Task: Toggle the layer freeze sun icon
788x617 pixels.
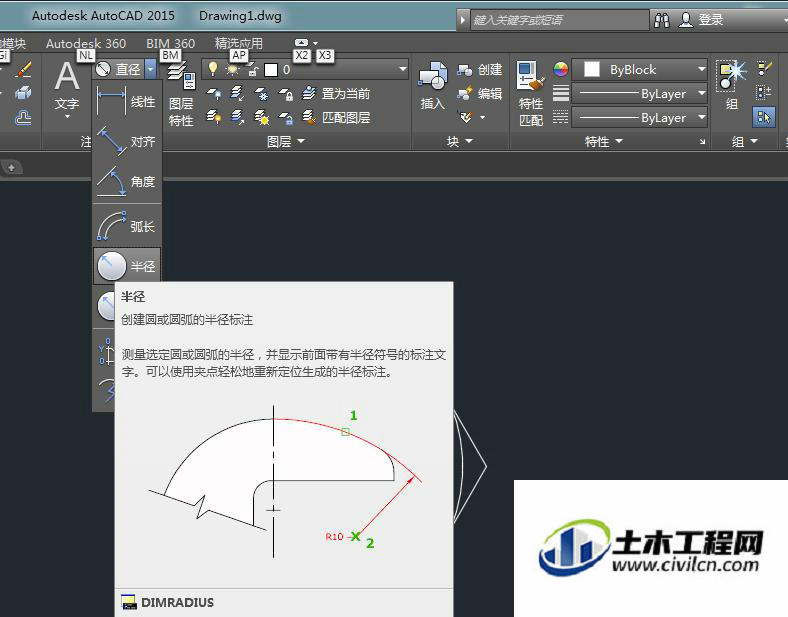Action: point(233,69)
